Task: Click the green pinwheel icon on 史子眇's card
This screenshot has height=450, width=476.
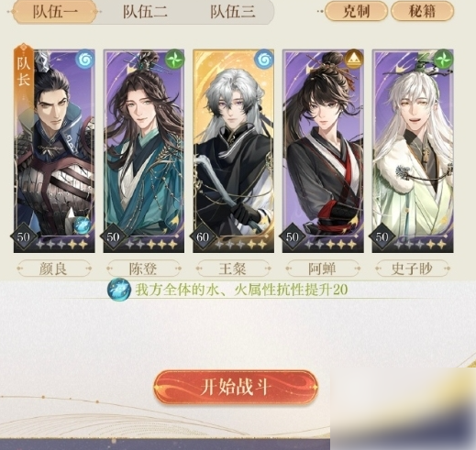Action: (443, 59)
